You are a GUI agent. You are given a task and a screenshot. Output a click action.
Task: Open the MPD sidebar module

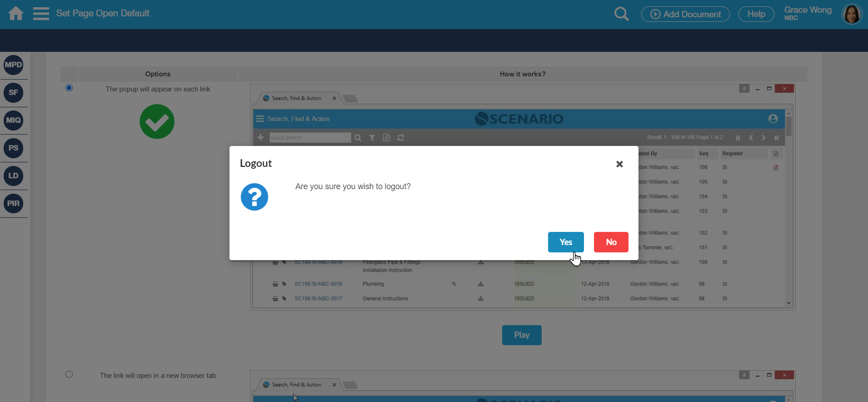click(x=14, y=65)
